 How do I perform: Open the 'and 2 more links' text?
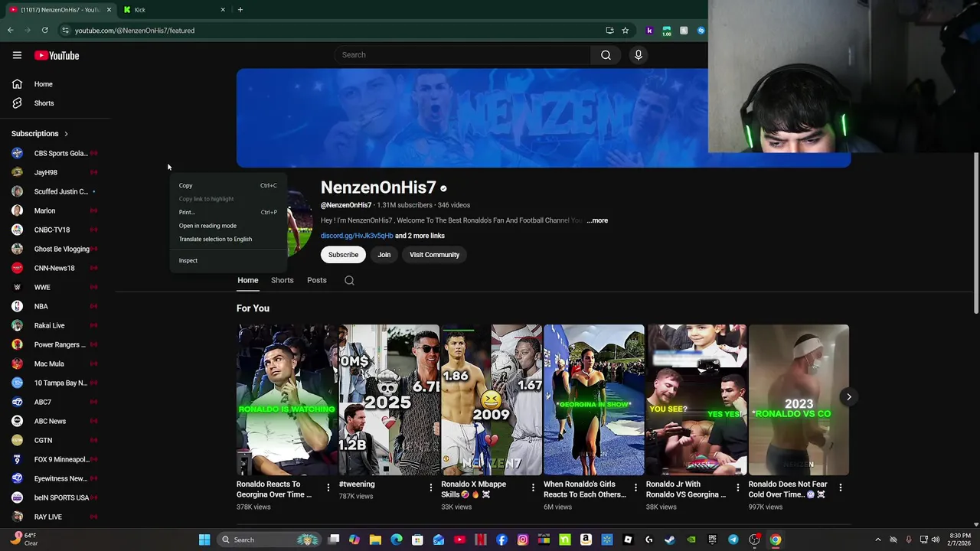pyautogui.click(x=420, y=236)
